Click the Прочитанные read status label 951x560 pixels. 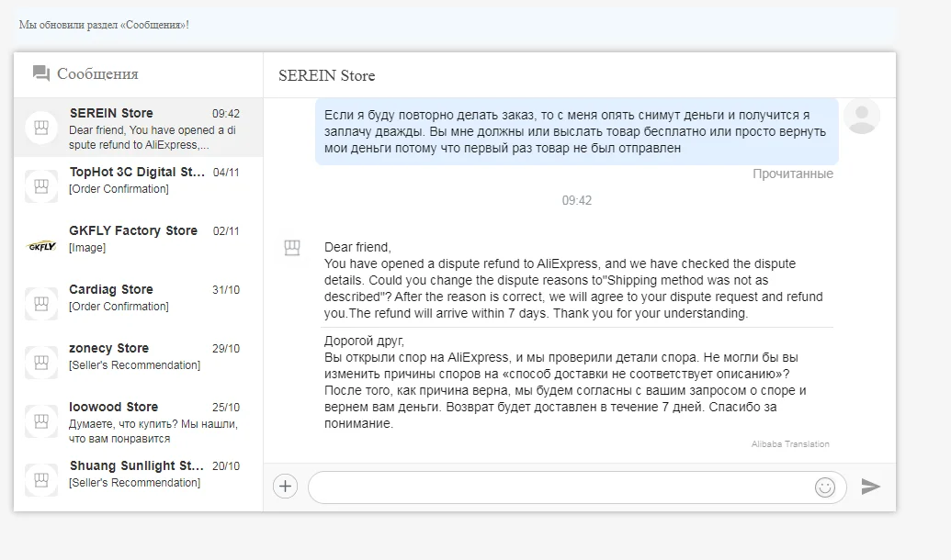(x=793, y=174)
